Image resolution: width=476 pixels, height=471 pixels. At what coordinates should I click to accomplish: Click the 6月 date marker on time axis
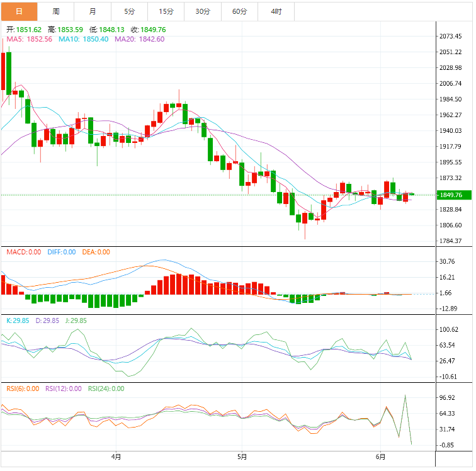point(380,457)
